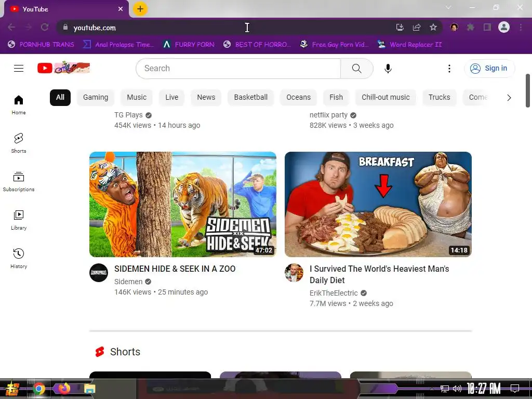Click the Sidemen channel avatar
Viewport: 532px width, 399px height.
pos(99,273)
